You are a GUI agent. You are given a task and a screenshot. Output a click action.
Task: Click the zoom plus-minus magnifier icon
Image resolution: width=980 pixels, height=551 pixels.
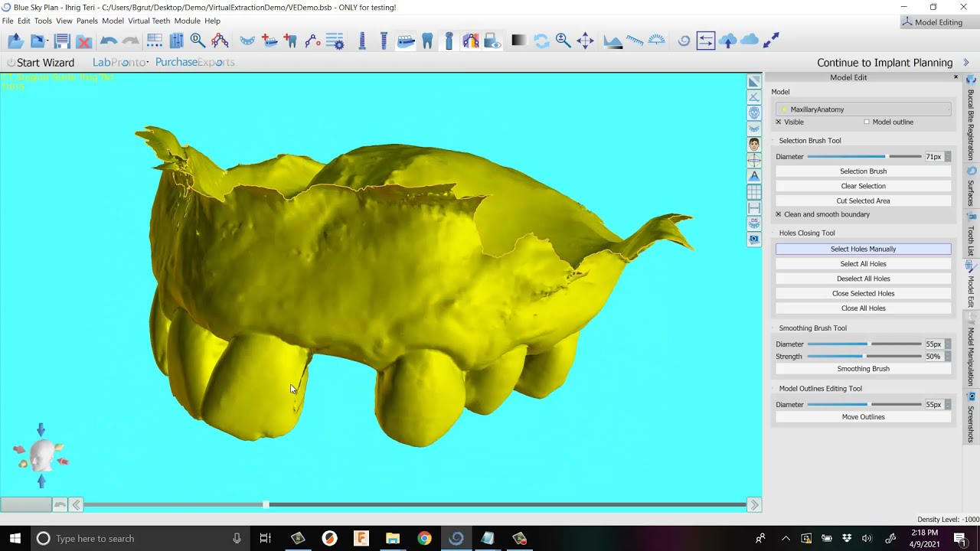coord(563,41)
